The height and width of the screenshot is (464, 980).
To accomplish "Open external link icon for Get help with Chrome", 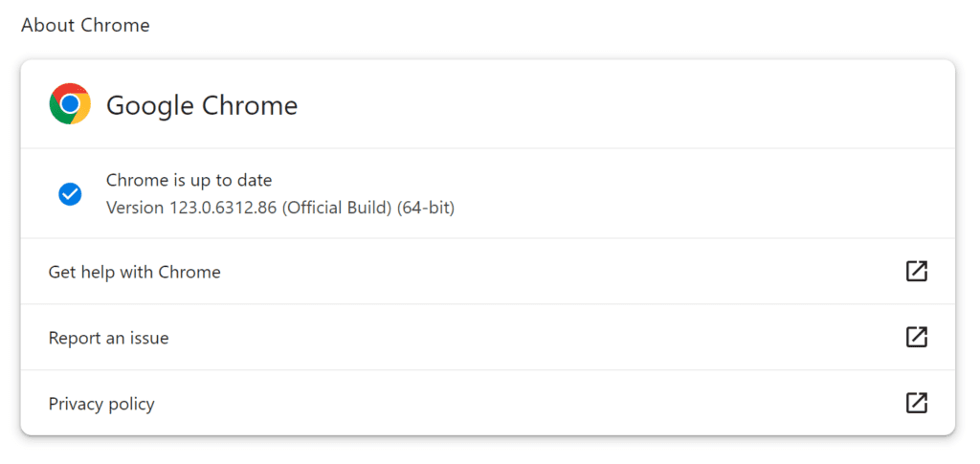I will [916, 271].
